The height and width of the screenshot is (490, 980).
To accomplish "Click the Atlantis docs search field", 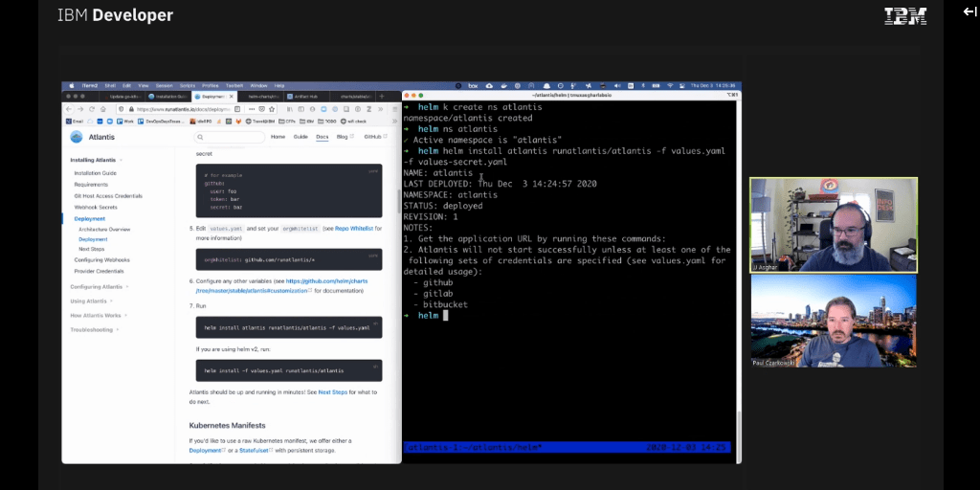I will pos(230,137).
